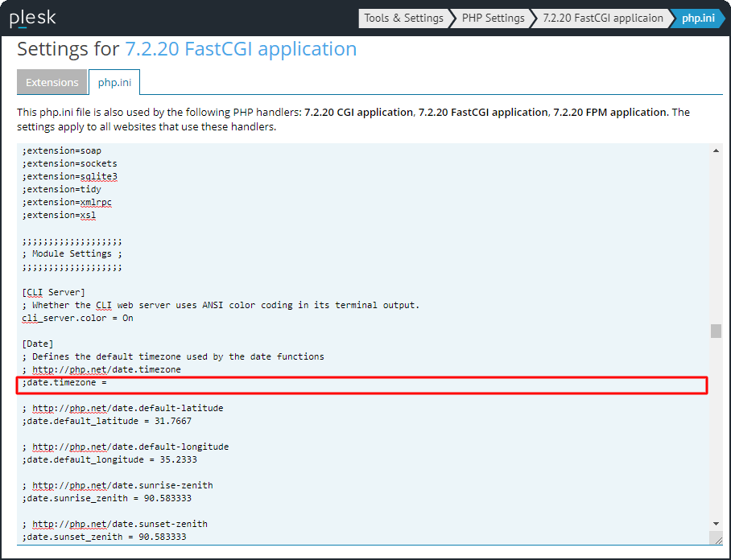Image resolution: width=731 pixels, height=560 pixels.
Task: Select the php.ini tab
Action: point(114,82)
